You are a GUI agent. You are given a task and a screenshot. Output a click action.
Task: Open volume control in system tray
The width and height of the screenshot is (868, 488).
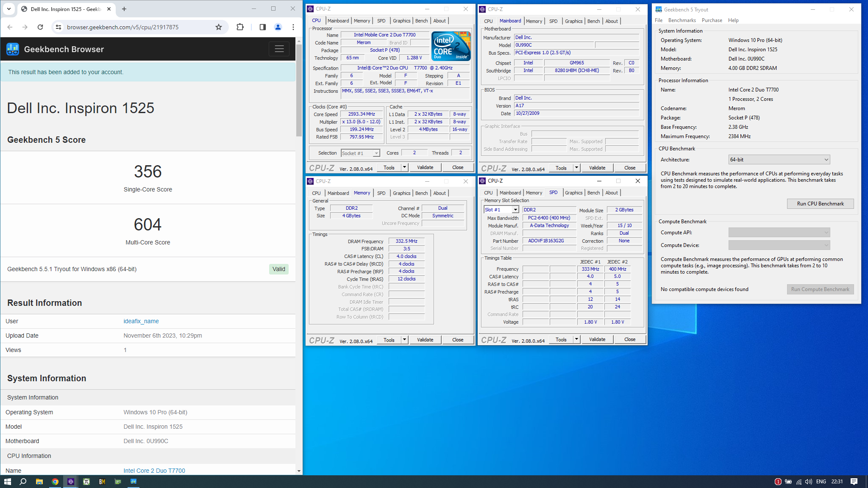(x=809, y=482)
